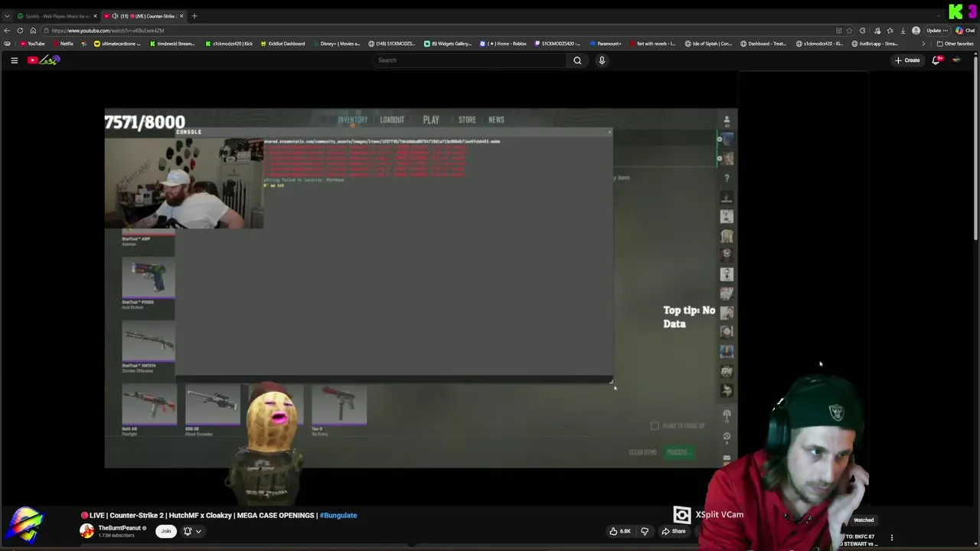The height and width of the screenshot is (551, 980).
Task: Open the YouTube guide hamburger menu
Action: pos(14,60)
